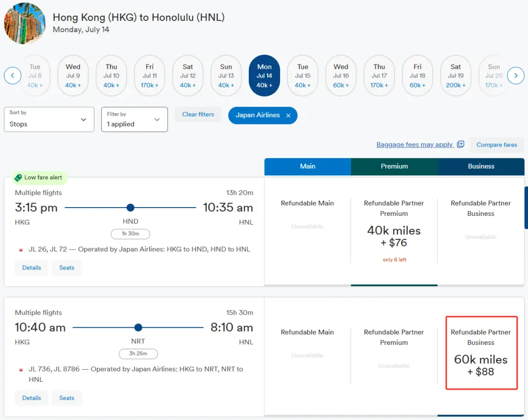Switch to the Business fare tab

(x=481, y=167)
